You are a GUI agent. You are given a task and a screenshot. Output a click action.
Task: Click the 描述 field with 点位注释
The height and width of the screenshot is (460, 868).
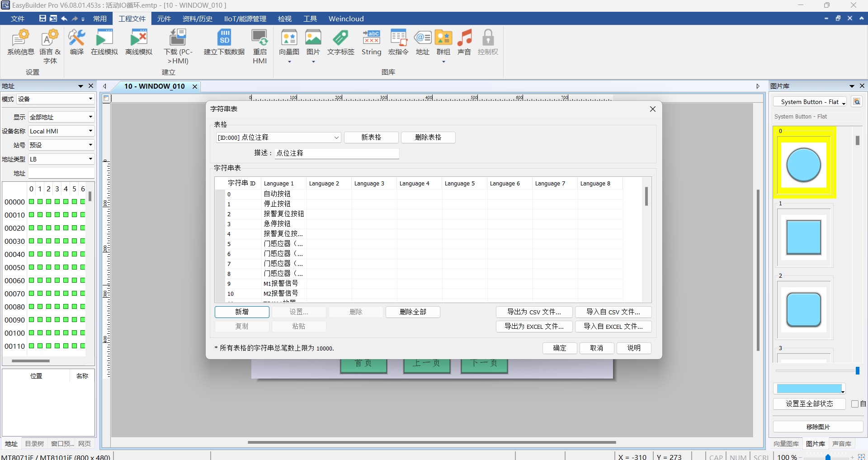click(337, 153)
